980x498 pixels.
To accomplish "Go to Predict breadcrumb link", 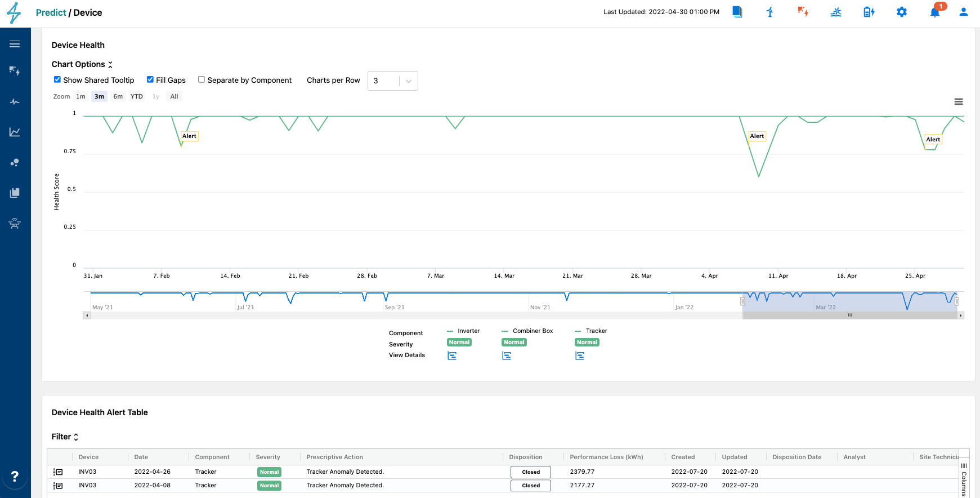I will (51, 12).
